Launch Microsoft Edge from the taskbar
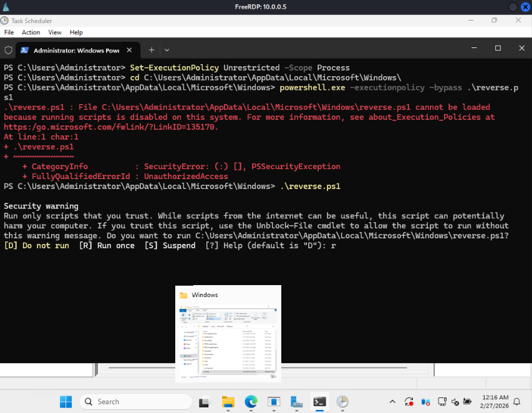 [251, 402]
